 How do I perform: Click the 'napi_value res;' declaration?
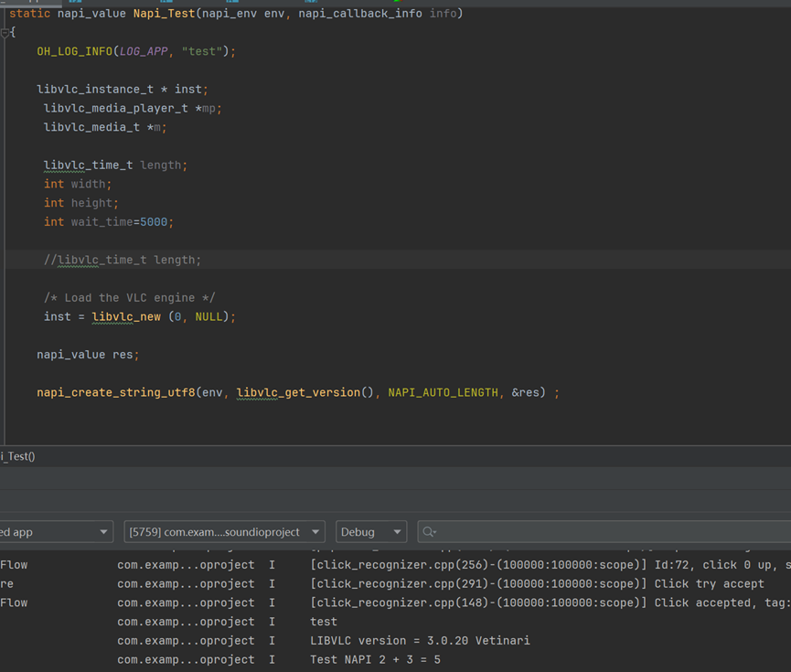click(x=88, y=355)
